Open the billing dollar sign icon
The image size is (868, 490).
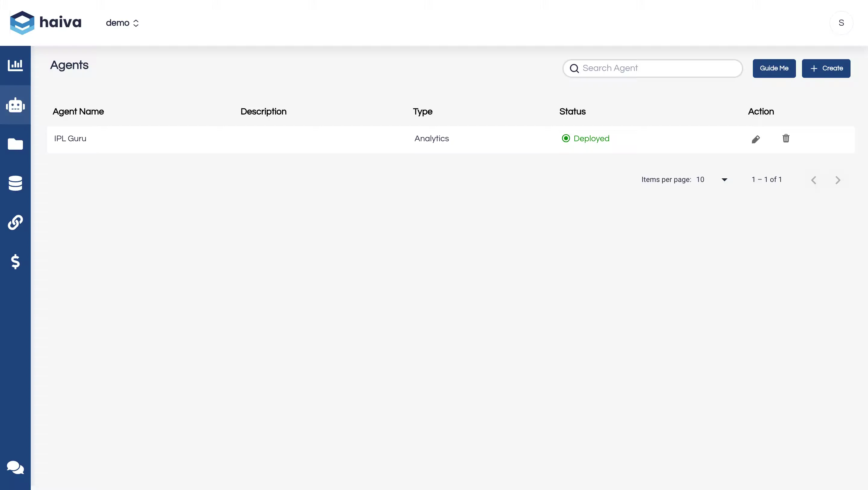[15, 261]
